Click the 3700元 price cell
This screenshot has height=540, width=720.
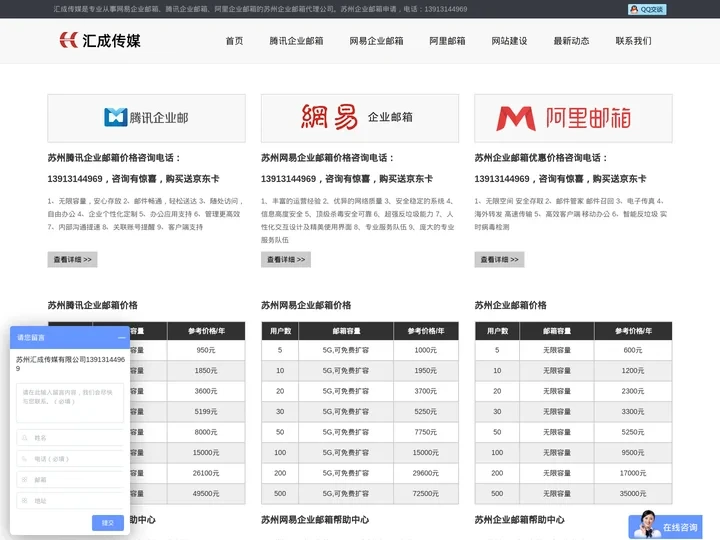426,391
